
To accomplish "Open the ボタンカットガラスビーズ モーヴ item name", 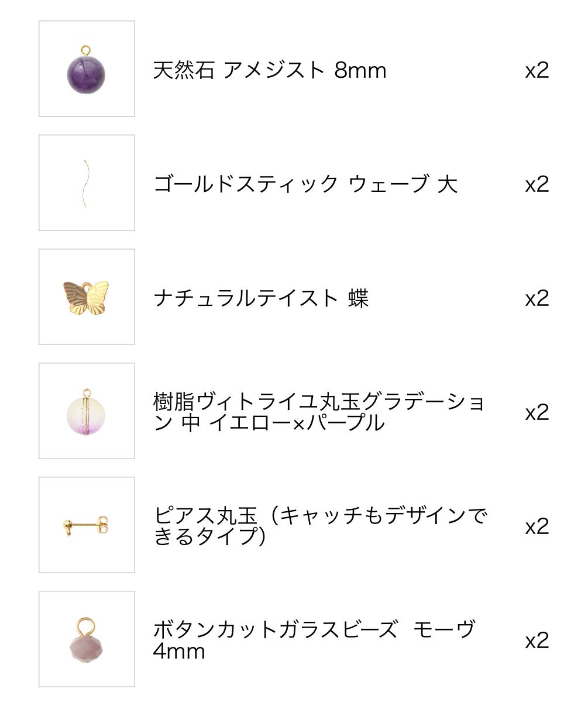I will click(314, 631).
